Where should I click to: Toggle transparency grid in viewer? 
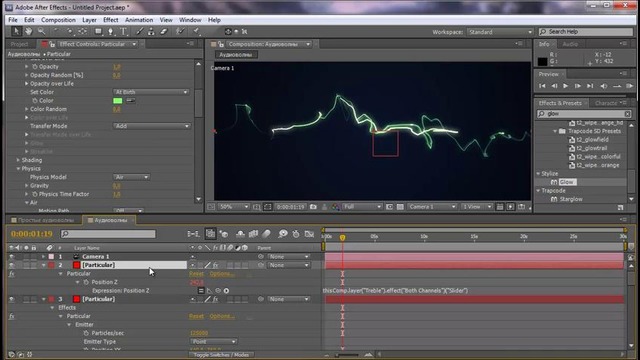(400, 207)
